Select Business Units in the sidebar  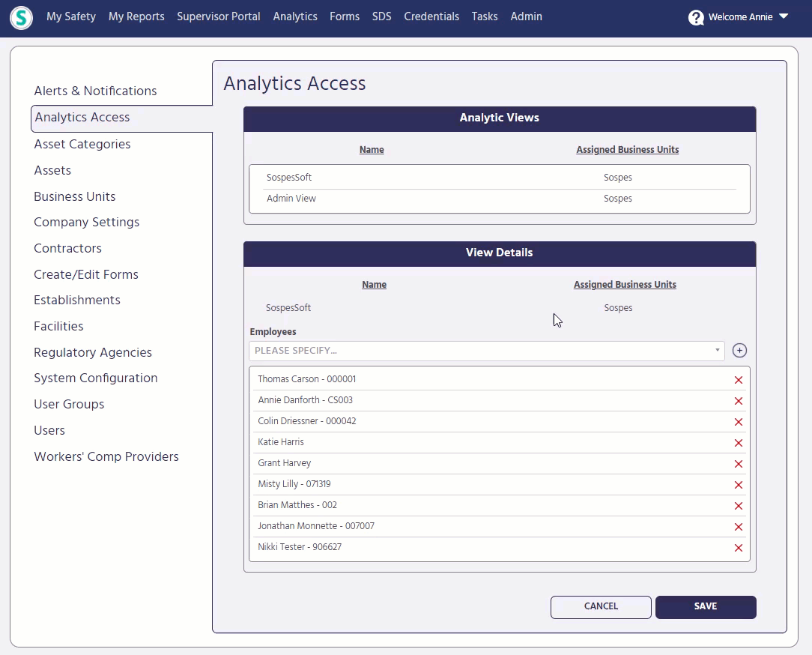pyautogui.click(x=74, y=196)
